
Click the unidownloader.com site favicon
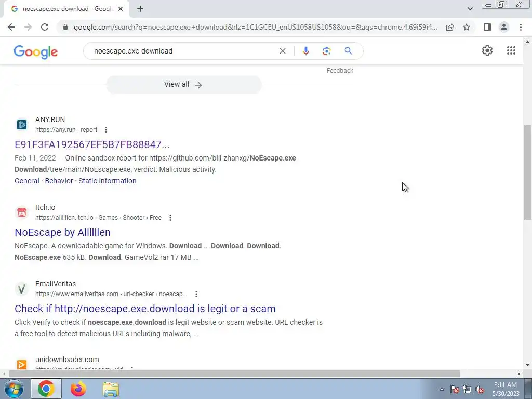[22, 364]
